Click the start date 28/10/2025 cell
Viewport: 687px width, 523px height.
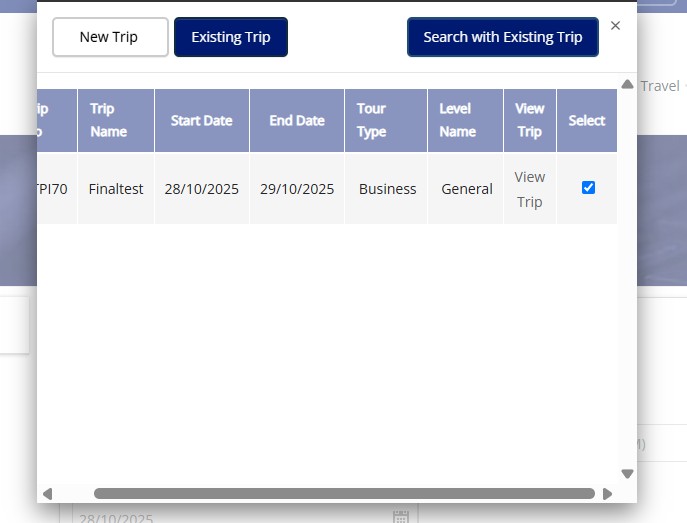pos(202,189)
